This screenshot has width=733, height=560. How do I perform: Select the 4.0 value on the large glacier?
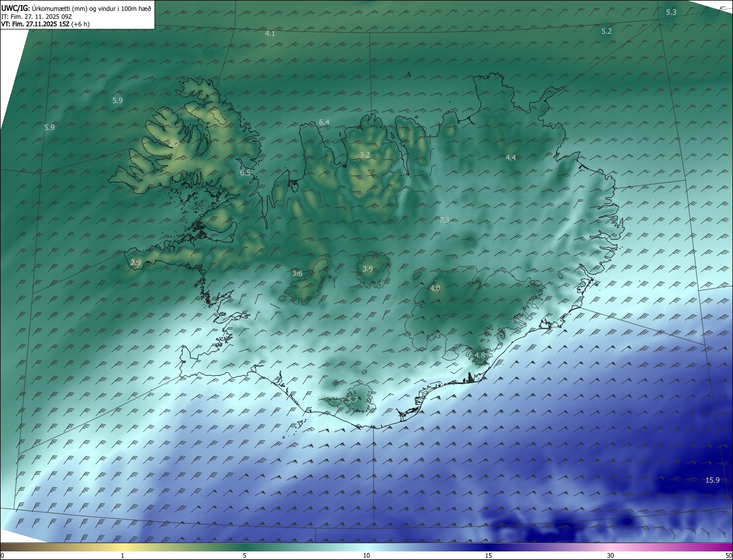[435, 288]
